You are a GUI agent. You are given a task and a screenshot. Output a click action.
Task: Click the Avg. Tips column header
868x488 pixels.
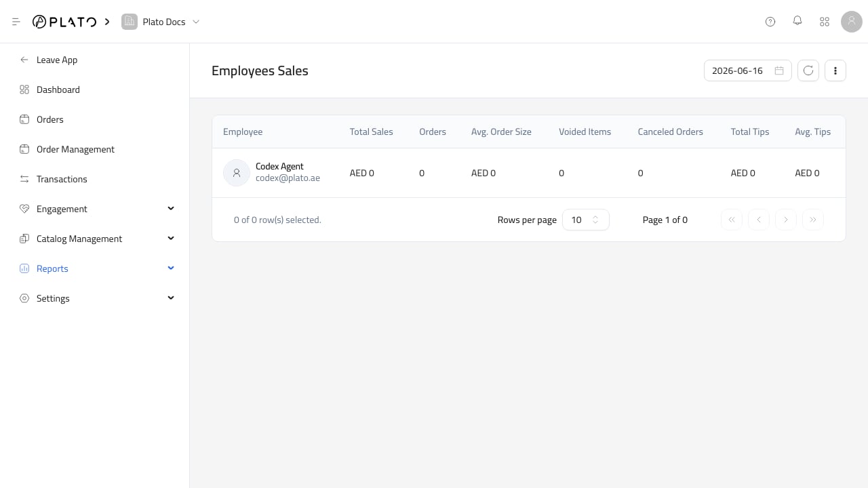(812, 131)
